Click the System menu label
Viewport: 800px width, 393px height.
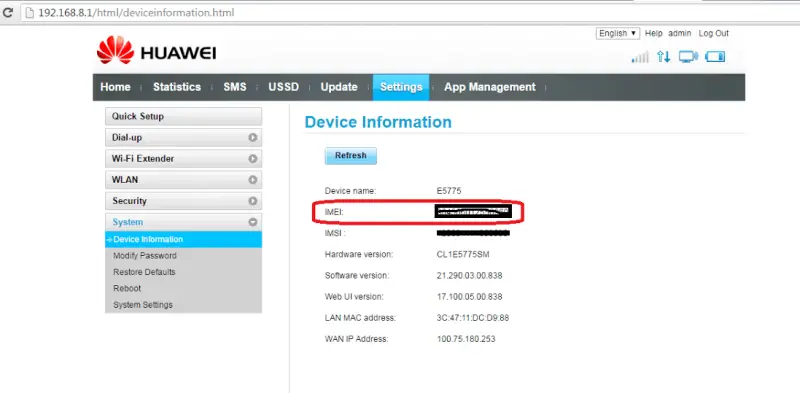click(128, 222)
